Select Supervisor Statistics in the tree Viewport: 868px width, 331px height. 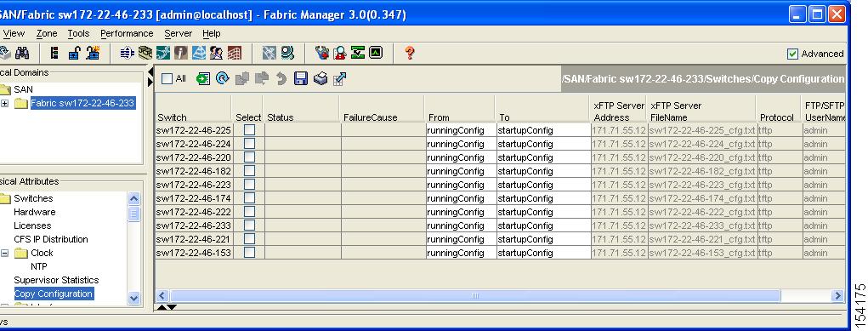[56, 280]
